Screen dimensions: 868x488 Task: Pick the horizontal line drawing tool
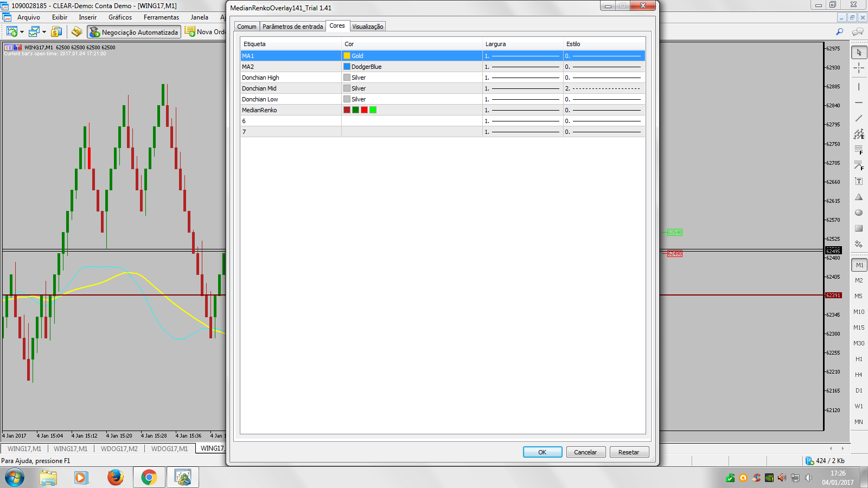(859, 102)
